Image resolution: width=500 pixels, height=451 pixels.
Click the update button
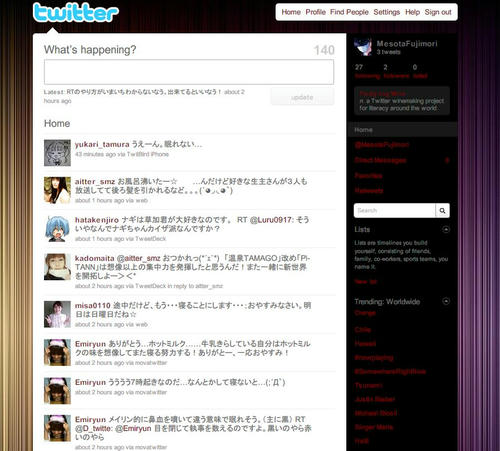(x=302, y=97)
